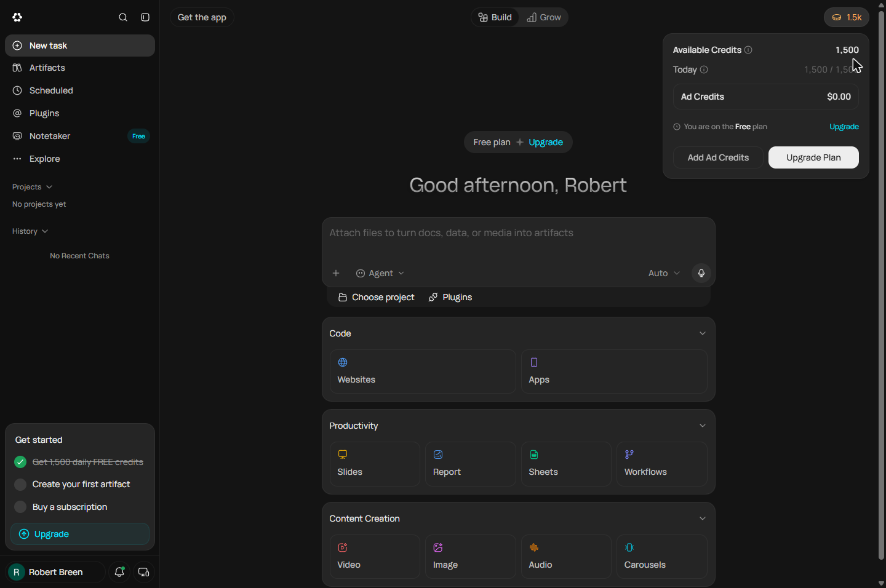Screen dimensions: 886x588
Task: Click Add Ad Credits button
Action: (718, 157)
